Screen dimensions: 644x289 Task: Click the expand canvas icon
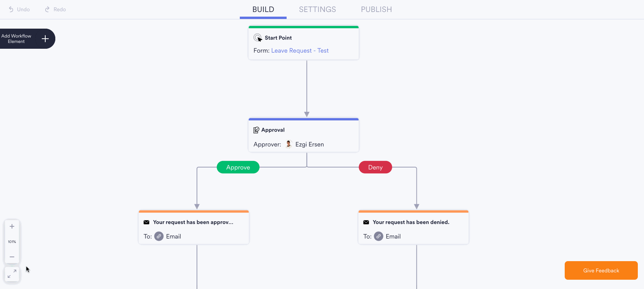[x=12, y=274]
